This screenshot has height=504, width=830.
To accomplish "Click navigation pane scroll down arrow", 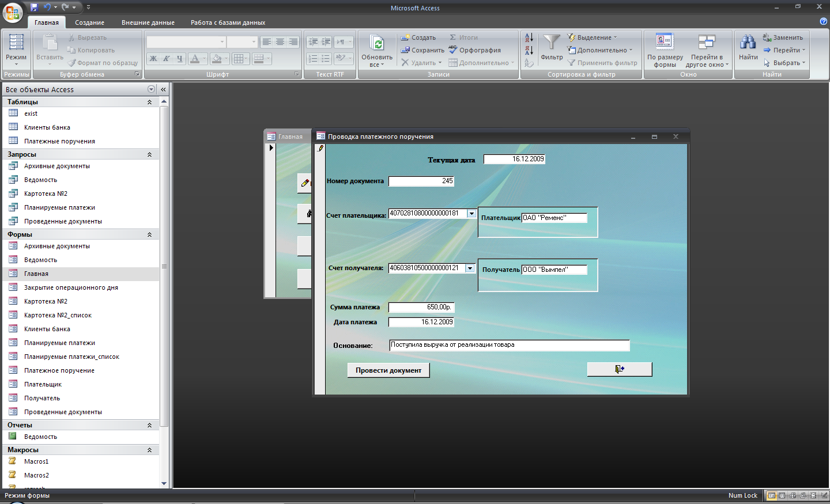I will [164, 484].
